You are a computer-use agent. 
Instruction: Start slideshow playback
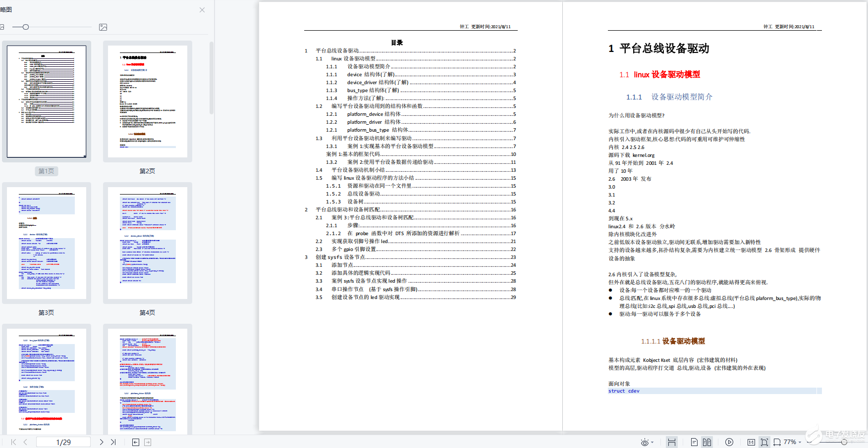pyautogui.click(x=729, y=442)
